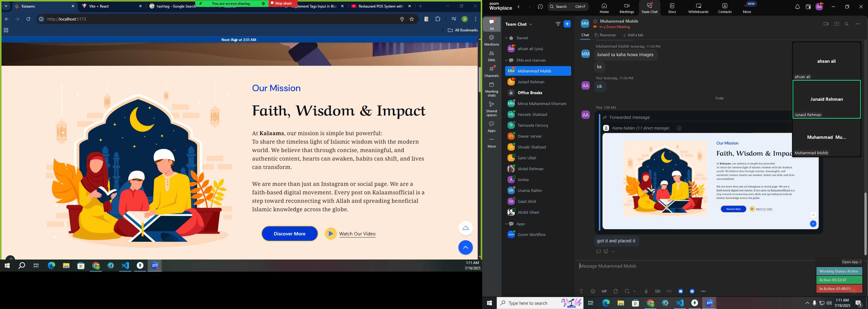Open Zoom notifications bell
Screen dimensions: 868x309
tap(797, 7)
